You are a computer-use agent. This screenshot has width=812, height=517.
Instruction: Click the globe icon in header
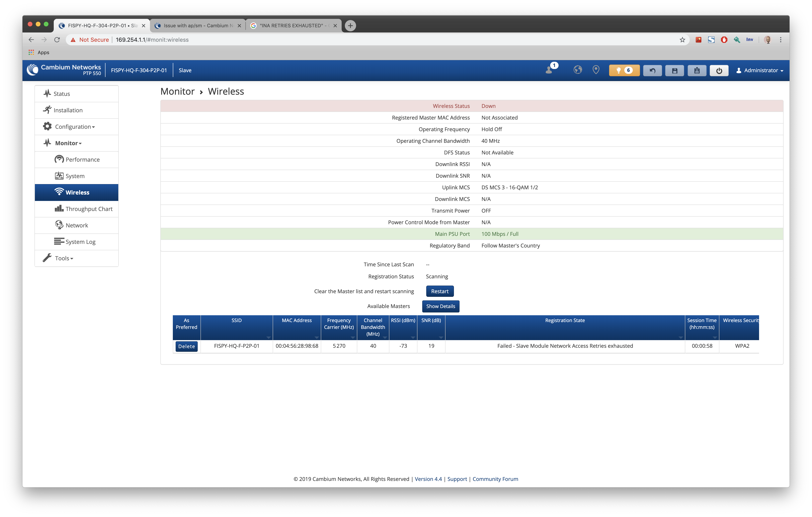point(578,70)
